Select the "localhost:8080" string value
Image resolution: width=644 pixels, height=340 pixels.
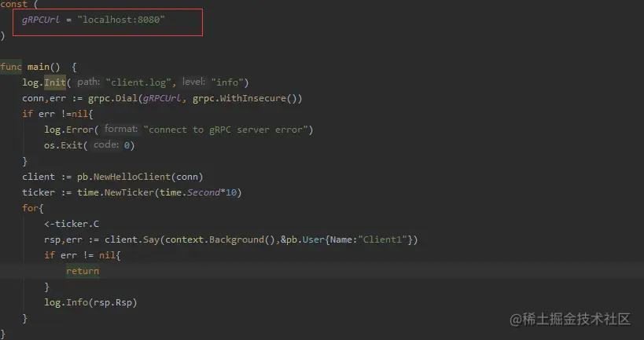[x=121, y=20]
